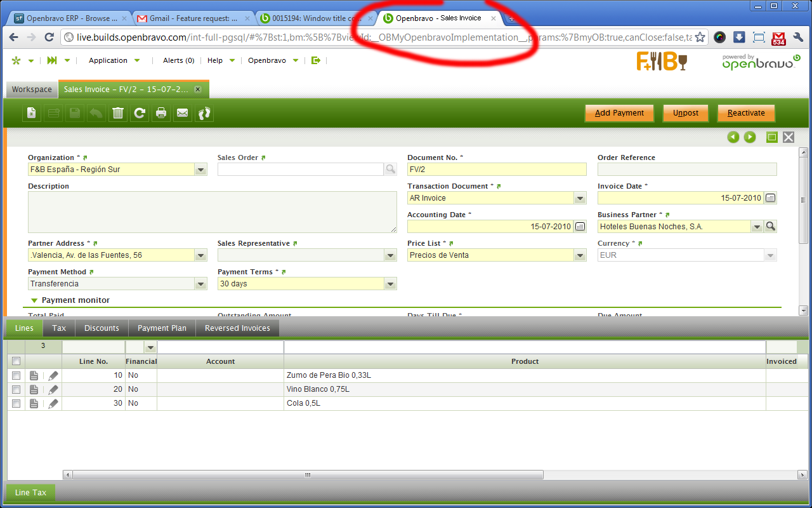The width and height of the screenshot is (812, 508).
Task: Search Business Partner with the magnifier icon
Action: click(770, 227)
